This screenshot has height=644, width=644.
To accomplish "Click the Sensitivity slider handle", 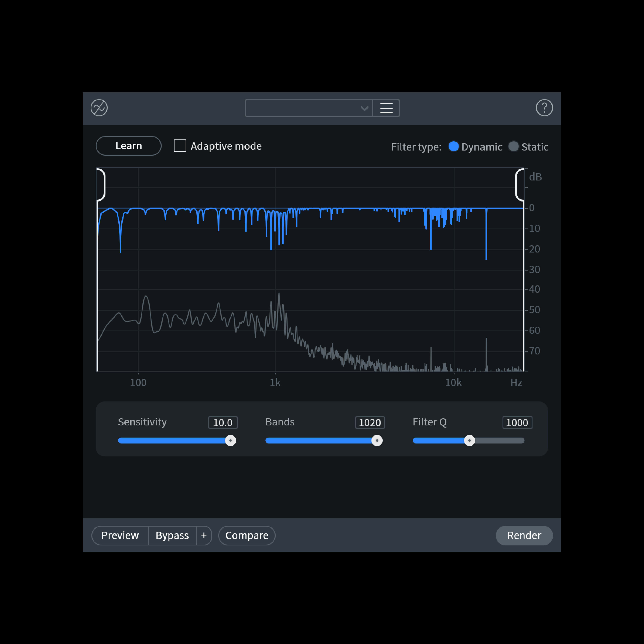I will point(230,440).
